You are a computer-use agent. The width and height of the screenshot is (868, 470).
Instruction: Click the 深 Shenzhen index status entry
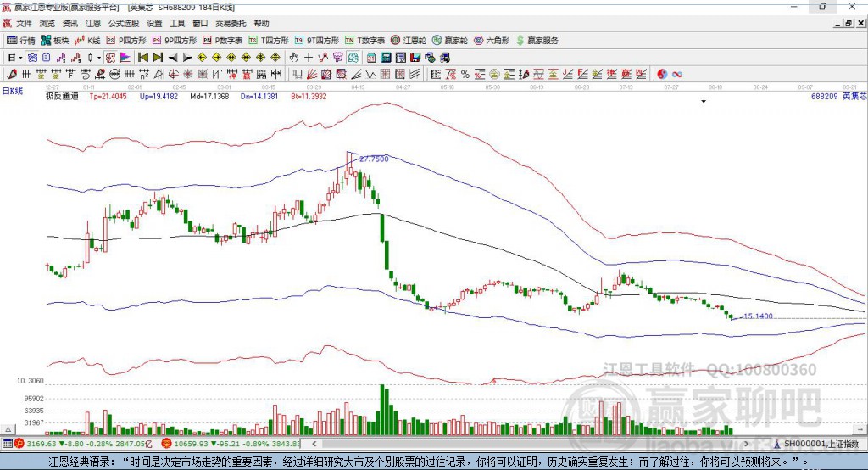[x=231, y=444]
